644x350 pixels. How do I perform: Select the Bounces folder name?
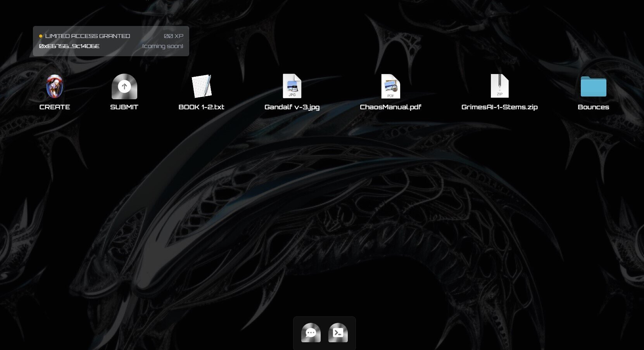pyautogui.click(x=593, y=107)
